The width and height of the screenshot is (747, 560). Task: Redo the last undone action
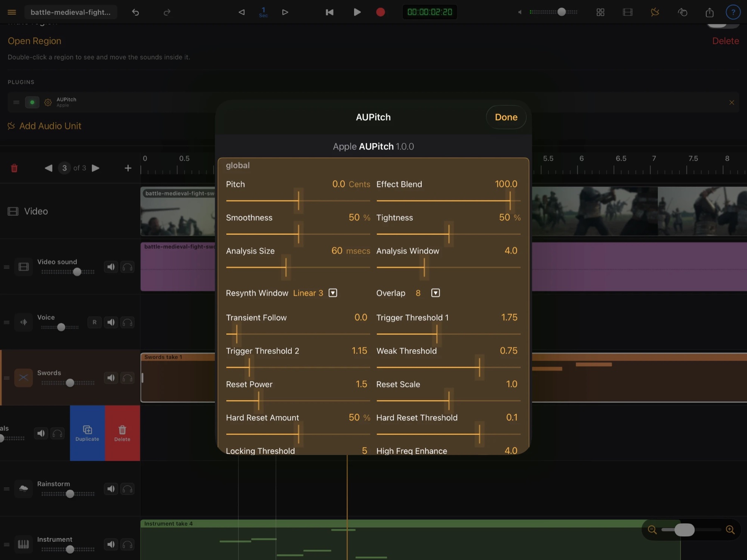167,12
